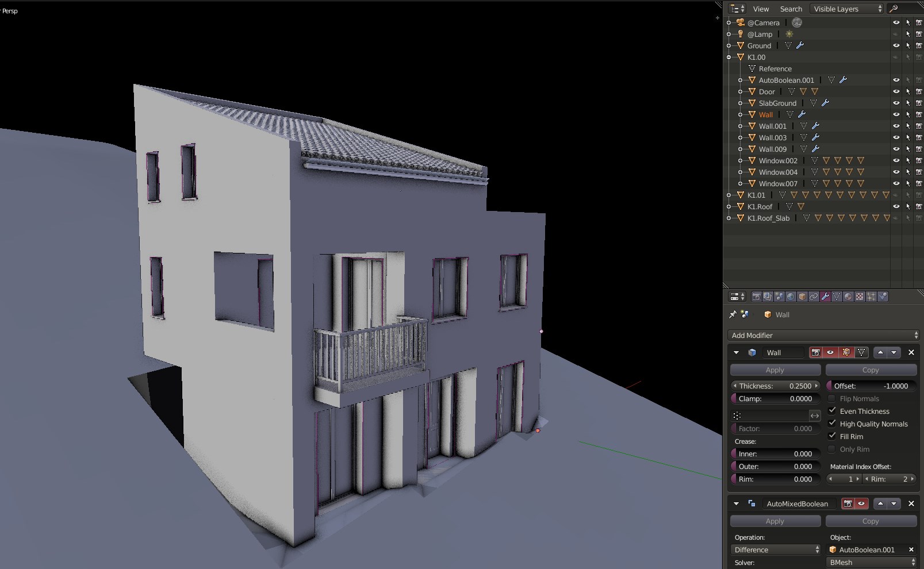Screen dimensions: 924x569
Task: Pin the properties context with the pin icon
Action: tap(733, 314)
